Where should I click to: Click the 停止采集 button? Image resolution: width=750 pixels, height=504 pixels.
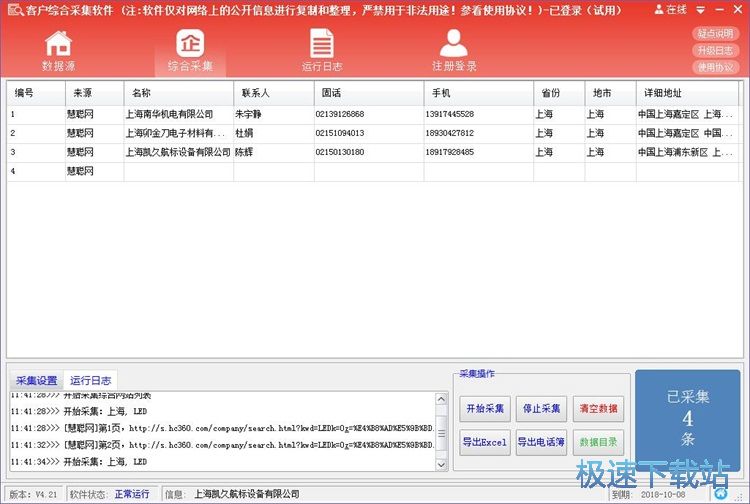[x=541, y=409]
